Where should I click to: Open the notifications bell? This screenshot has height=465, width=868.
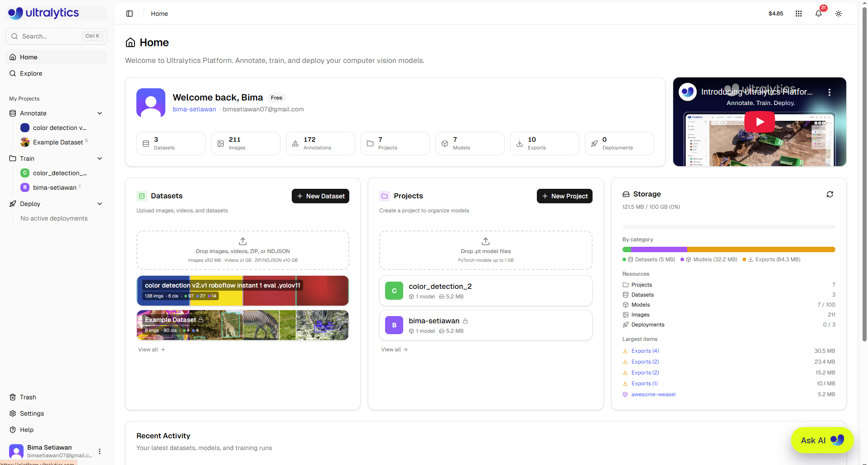819,14
